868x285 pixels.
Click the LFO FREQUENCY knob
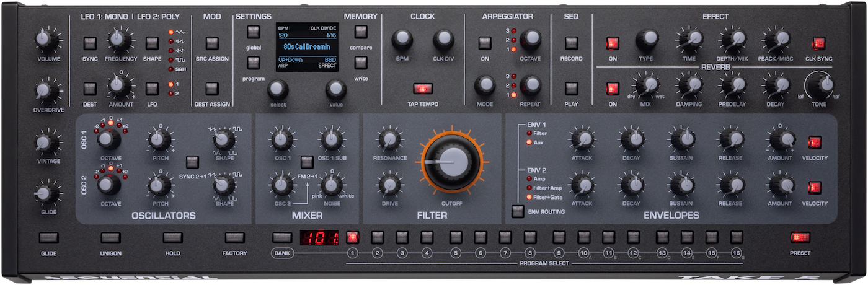120,41
